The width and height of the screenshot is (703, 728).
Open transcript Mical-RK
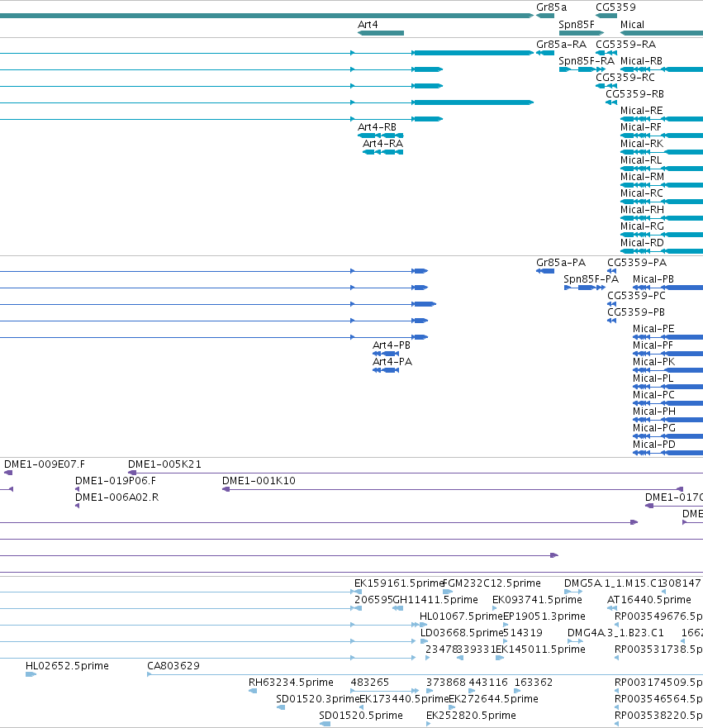point(662,152)
